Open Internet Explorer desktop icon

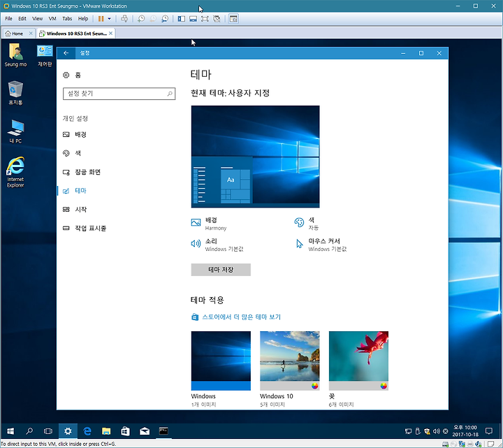[x=15, y=172]
